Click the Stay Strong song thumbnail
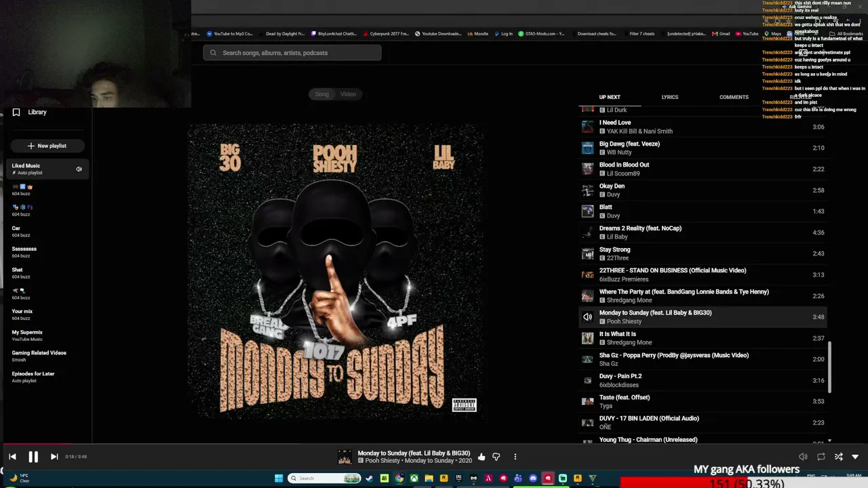 point(588,253)
